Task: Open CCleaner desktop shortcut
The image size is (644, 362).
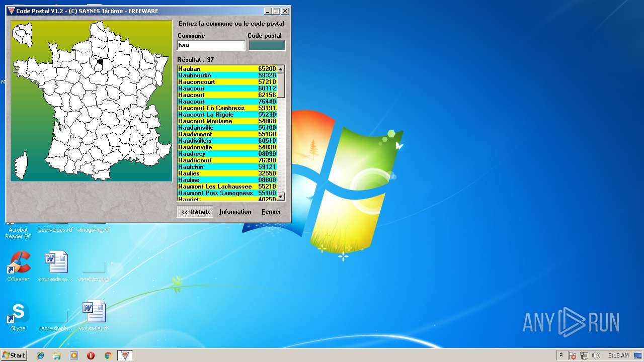Action: (19, 266)
